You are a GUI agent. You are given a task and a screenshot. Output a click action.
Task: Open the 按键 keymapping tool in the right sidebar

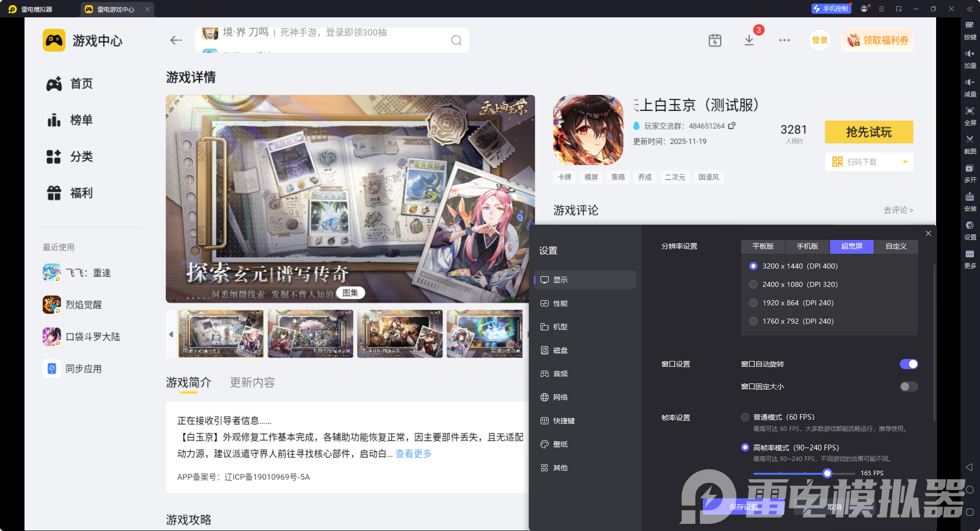(970, 31)
